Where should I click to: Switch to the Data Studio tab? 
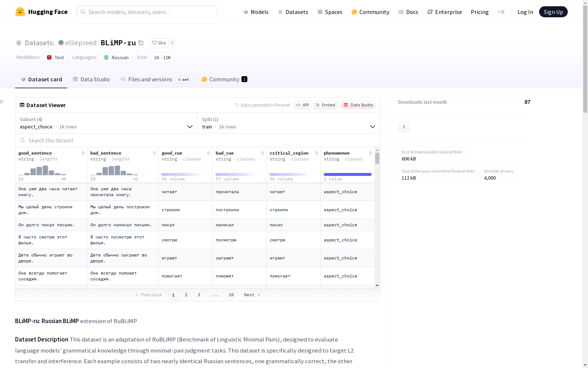coord(92,79)
